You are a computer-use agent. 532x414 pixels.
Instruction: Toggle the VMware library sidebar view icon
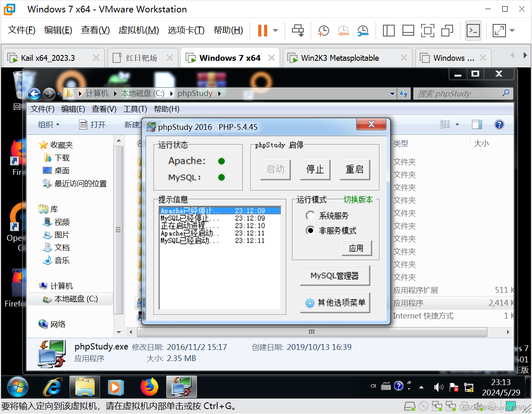pyautogui.click(x=389, y=30)
